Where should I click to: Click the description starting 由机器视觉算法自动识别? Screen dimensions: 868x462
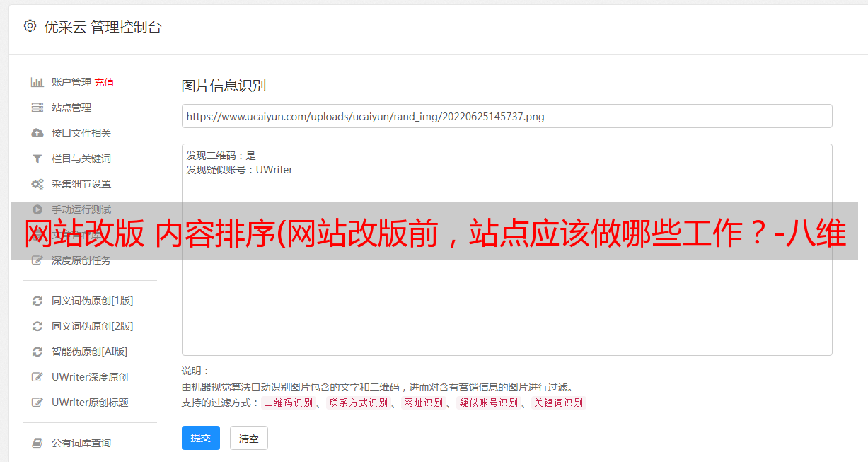(377, 387)
